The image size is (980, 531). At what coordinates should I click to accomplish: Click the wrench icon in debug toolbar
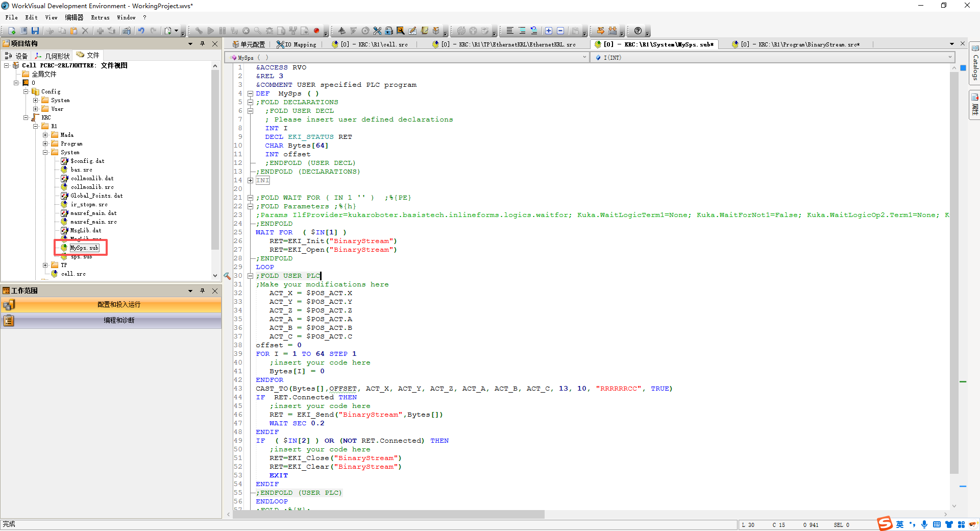coord(199,31)
